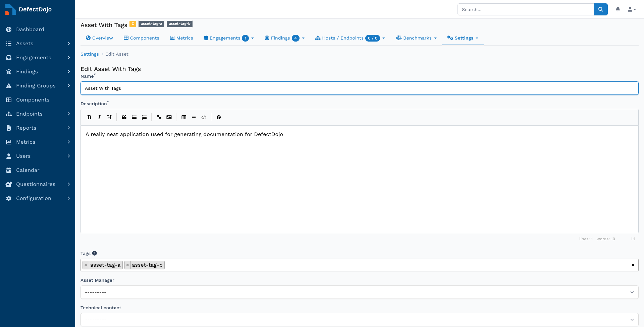Insert a horizontal rule line
Screen dimensions: 644x327
[194, 117]
